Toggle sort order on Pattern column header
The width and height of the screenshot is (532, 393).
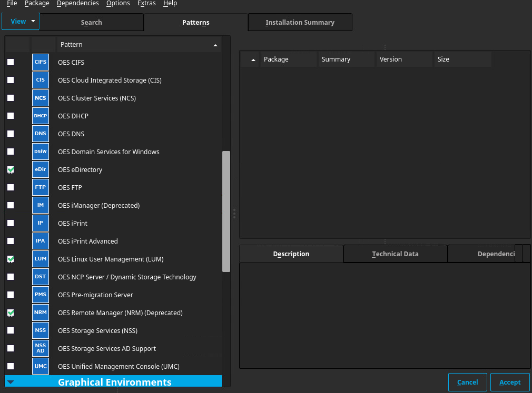(139, 45)
